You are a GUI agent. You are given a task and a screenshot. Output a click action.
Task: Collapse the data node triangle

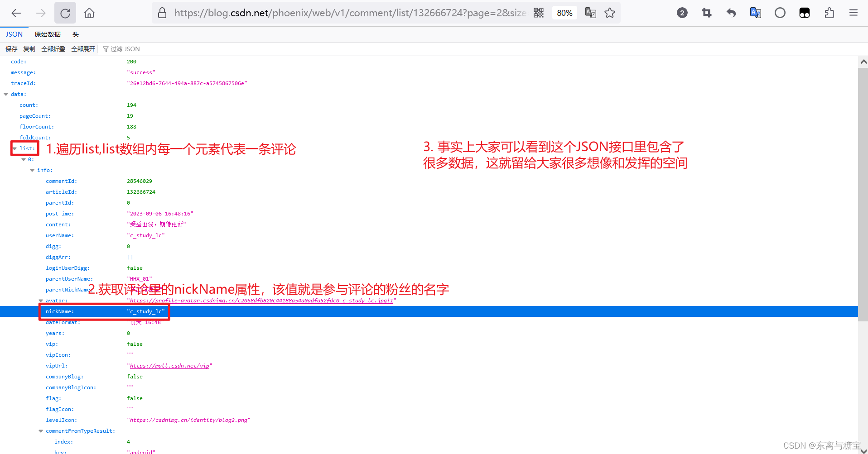6,94
